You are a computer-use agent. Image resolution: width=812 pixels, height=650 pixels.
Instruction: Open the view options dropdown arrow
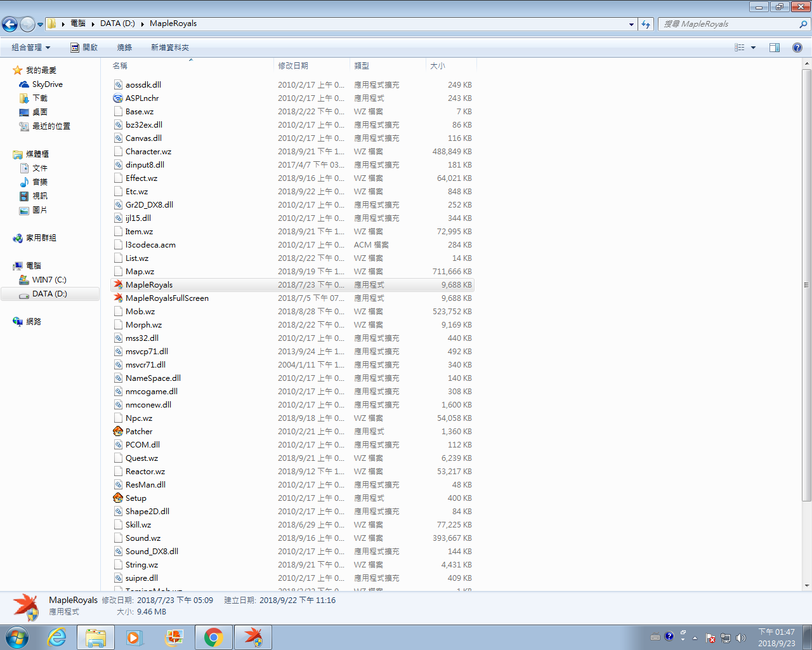[x=754, y=48]
